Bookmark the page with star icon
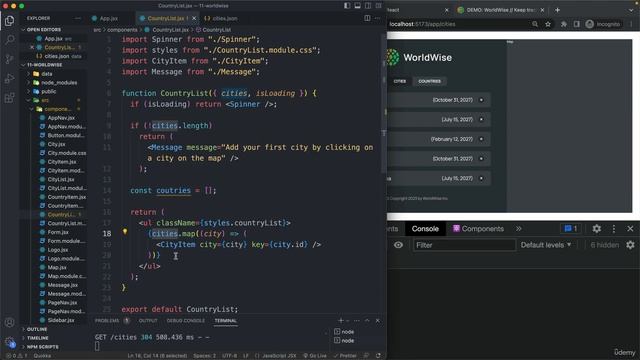 pos(548,24)
